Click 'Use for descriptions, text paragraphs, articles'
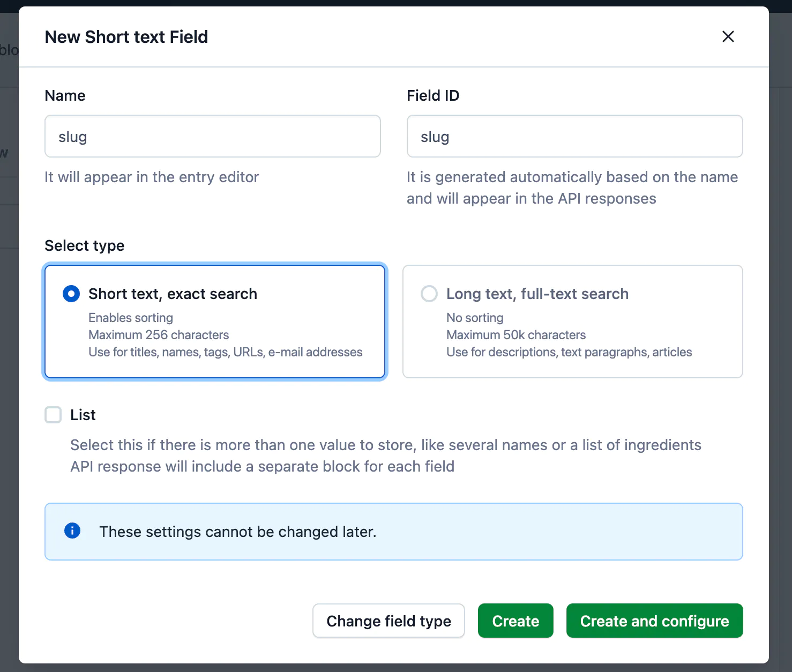792x672 pixels. coord(569,352)
